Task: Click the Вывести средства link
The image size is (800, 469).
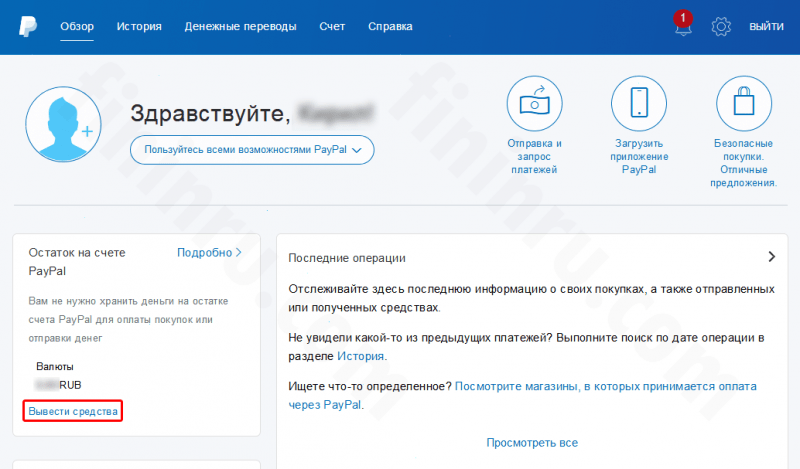Action: tap(73, 411)
